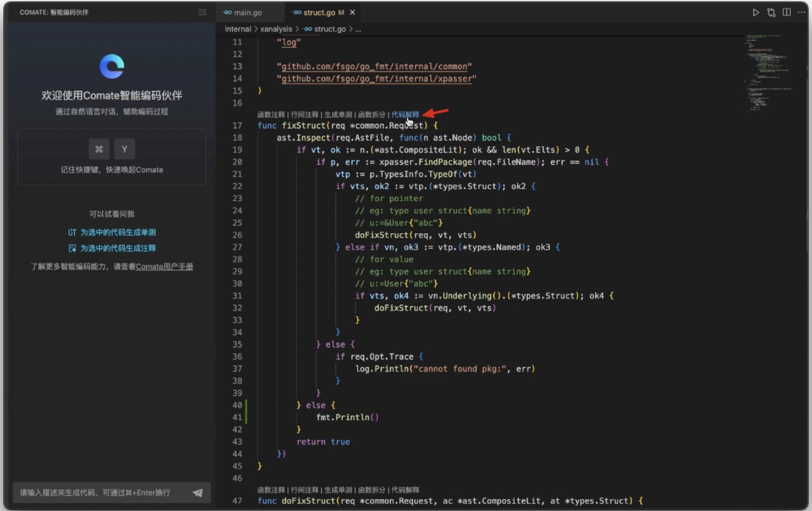The width and height of the screenshot is (812, 511).
Task: Click 行间注释 above fixStruct
Action: point(304,115)
